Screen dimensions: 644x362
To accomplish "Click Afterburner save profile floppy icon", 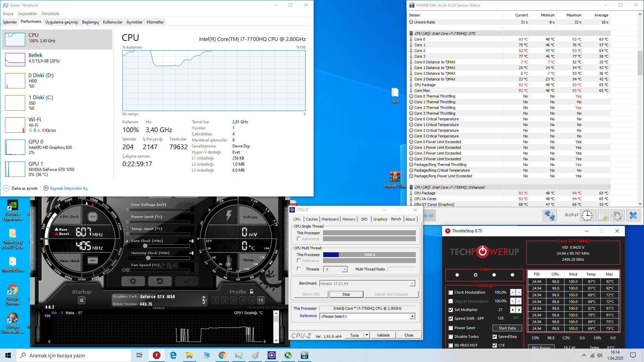I will coord(261,300).
